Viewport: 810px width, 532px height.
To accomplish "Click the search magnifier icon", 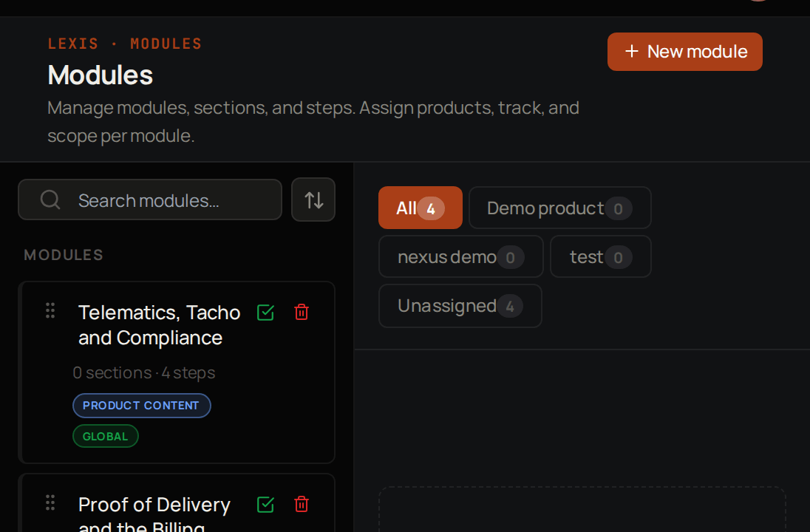I will click(50, 200).
